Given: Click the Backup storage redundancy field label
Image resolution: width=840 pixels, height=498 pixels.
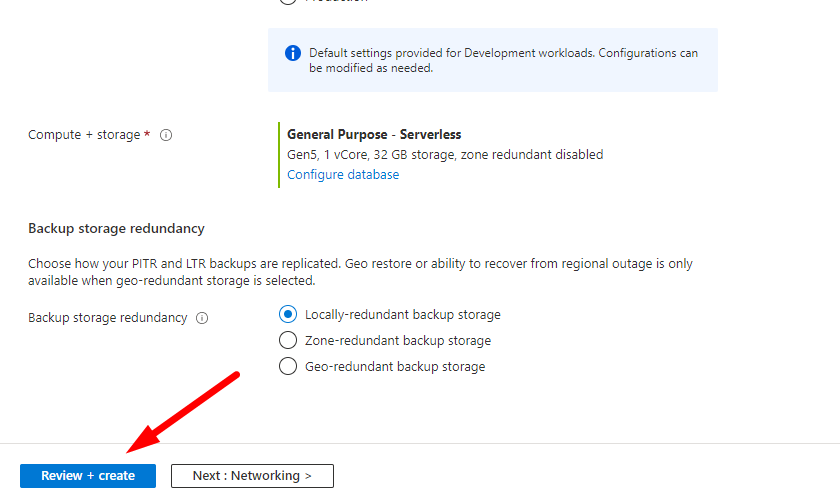Looking at the screenshot, I should (x=107, y=318).
